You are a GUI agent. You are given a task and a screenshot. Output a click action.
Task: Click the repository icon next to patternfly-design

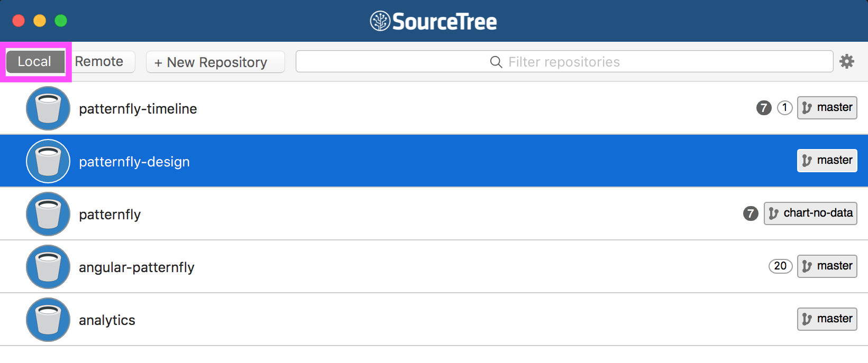(x=48, y=161)
